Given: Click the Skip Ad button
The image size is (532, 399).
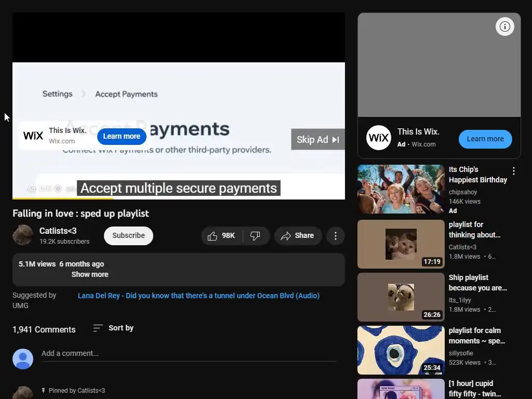Looking at the screenshot, I should (317, 139).
